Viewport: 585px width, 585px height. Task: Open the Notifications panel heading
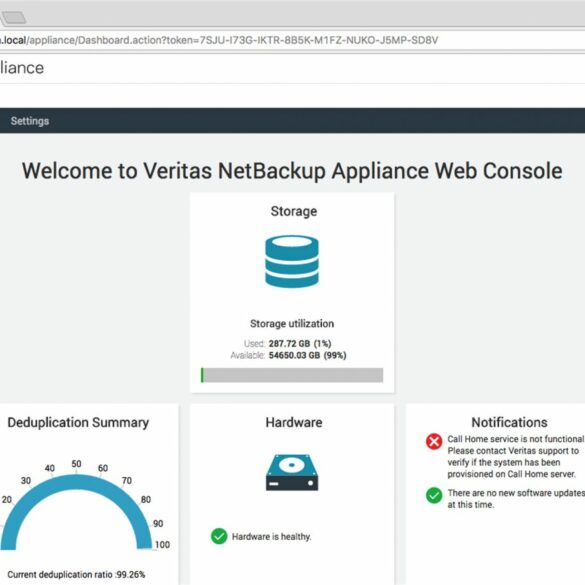point(509,422)
